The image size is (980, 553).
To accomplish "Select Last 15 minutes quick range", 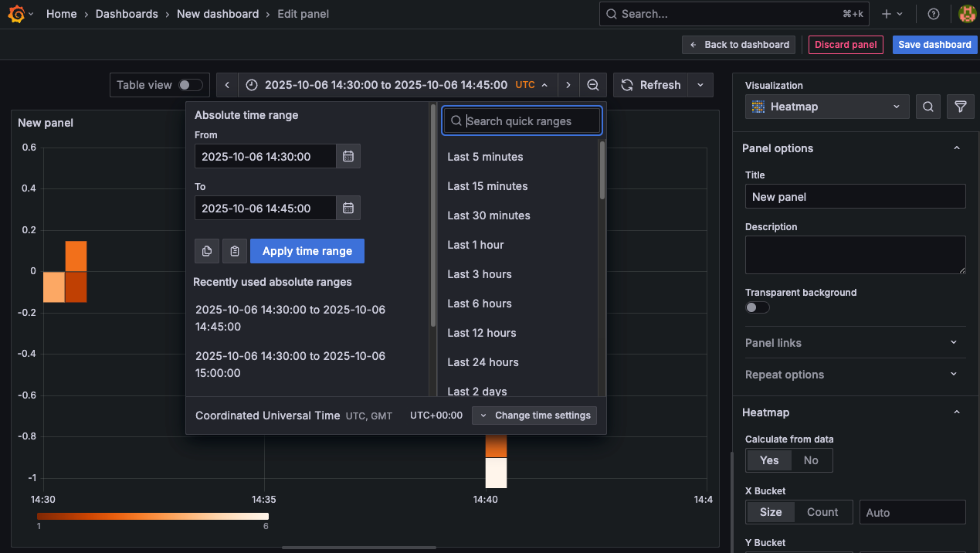I will (487, 186).
